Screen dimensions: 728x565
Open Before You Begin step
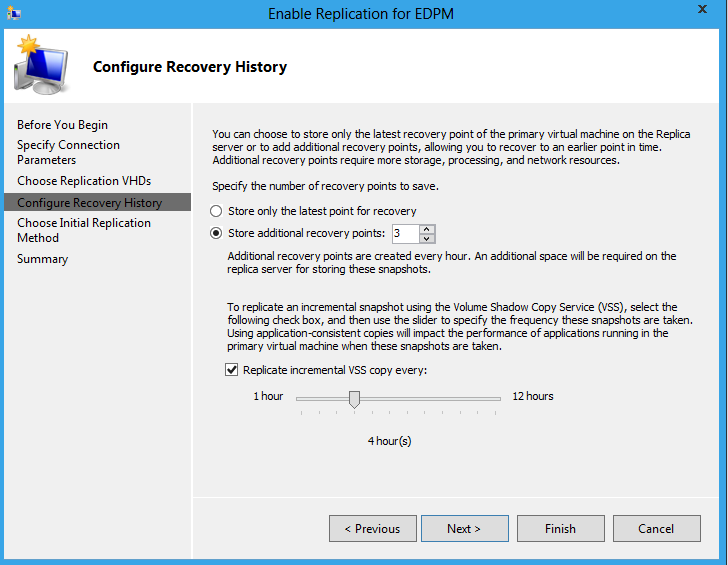[62, 125]
